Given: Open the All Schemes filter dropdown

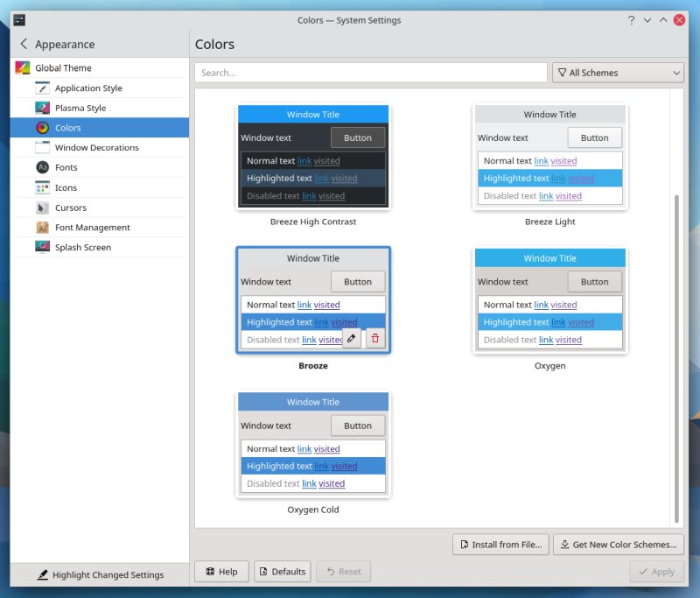Looking at the screenshot, I should point(618,73).
